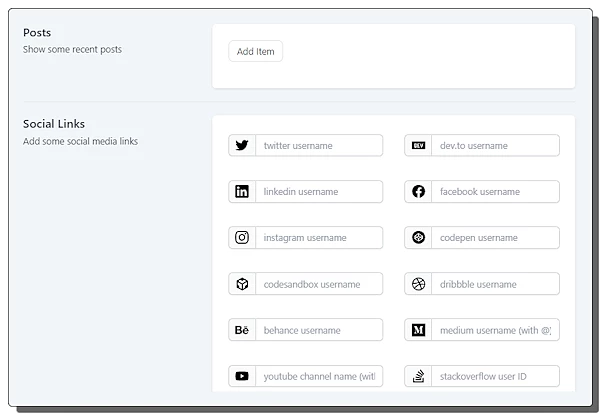Click the DEV.to logo icon
The width and height of the screenshot is (600, 414).
[418, 145]
